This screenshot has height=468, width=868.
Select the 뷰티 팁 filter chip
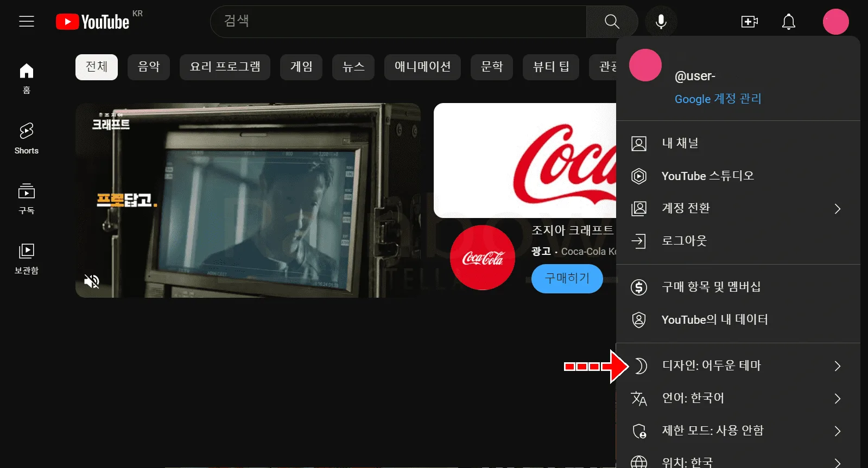[551, 67]
